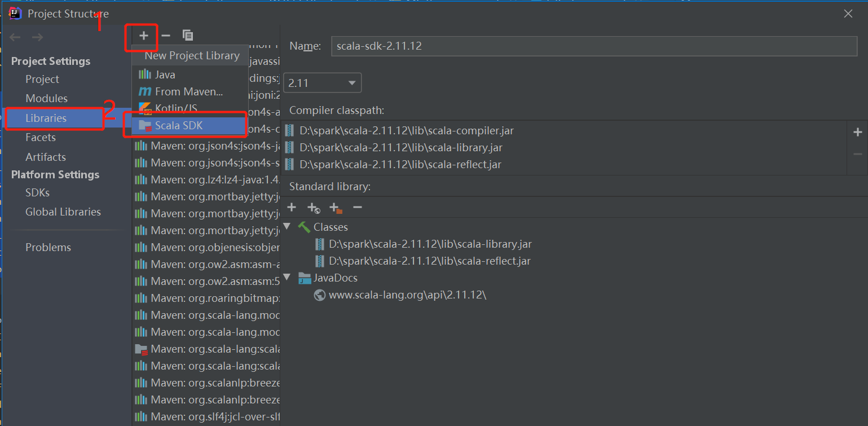The image size is (868, 426).
Task: Click the back navigation arrow
Action: tap(15, 37)
